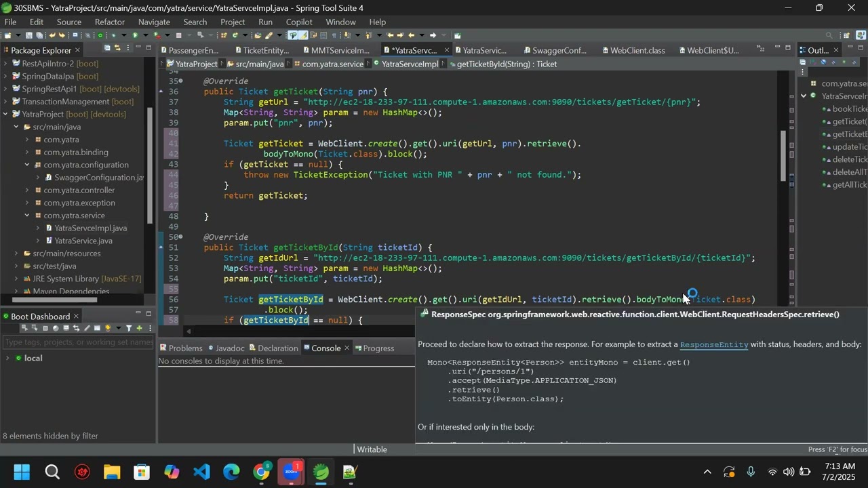Click the Boot Dashboard filter text field

pos(78,342)
